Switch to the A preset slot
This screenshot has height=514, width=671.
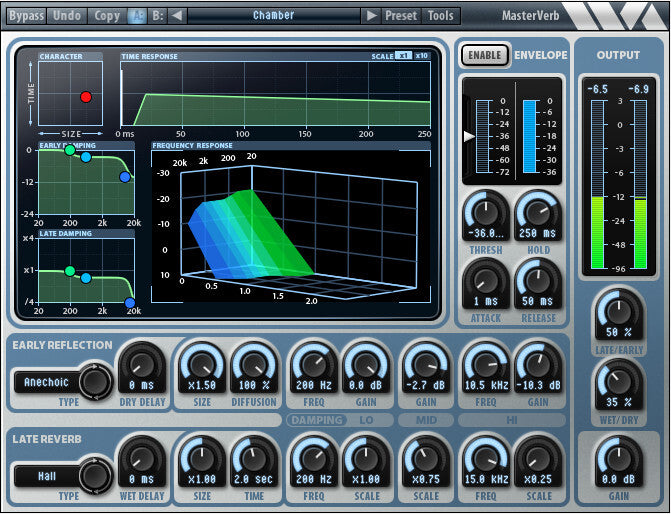(137, 15)
